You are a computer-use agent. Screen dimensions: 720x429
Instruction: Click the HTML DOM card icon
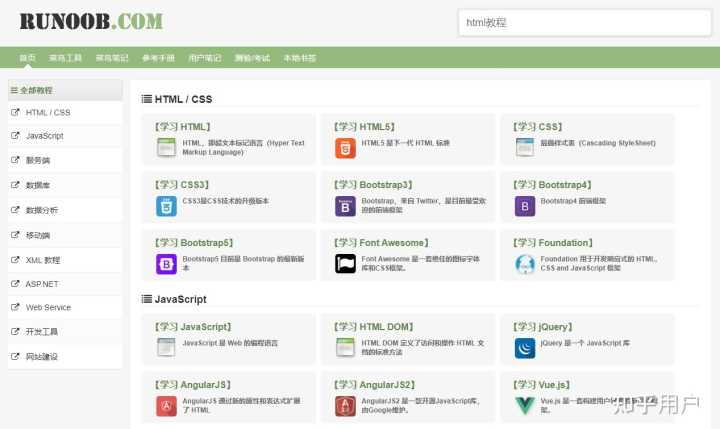point(345,348)
